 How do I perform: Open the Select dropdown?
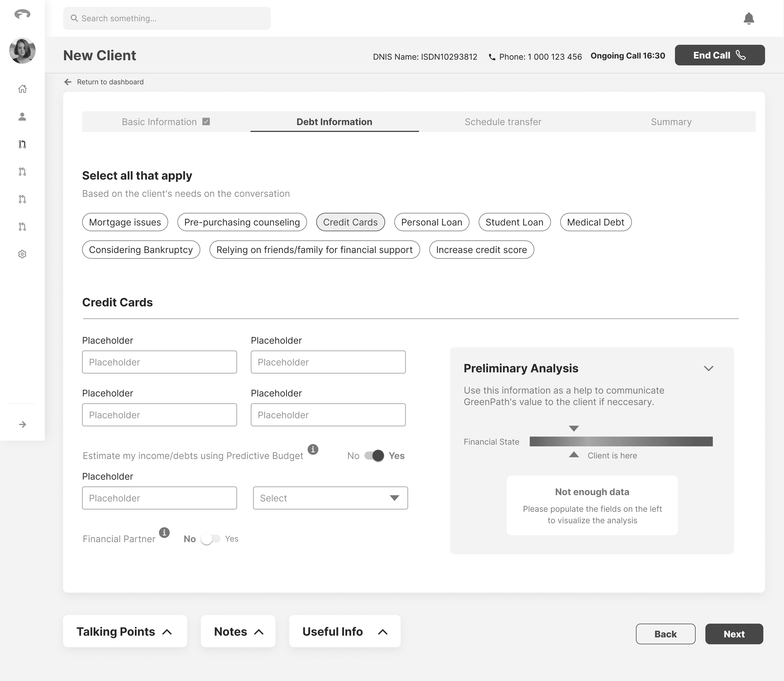click(330, 498)
